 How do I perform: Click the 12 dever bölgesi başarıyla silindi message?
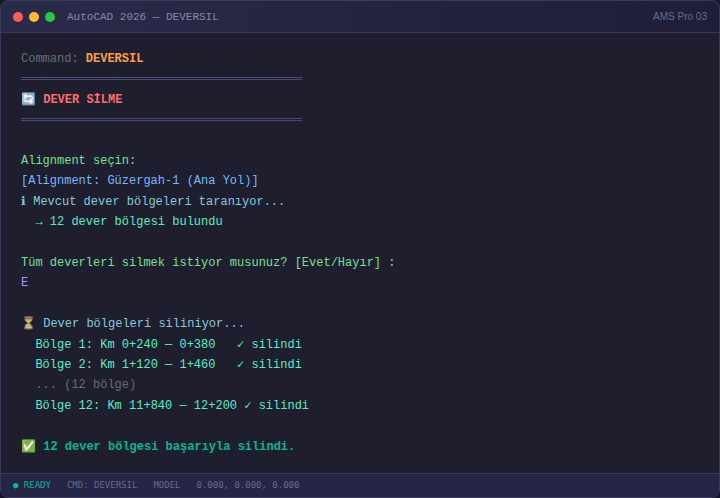[169, 446]
